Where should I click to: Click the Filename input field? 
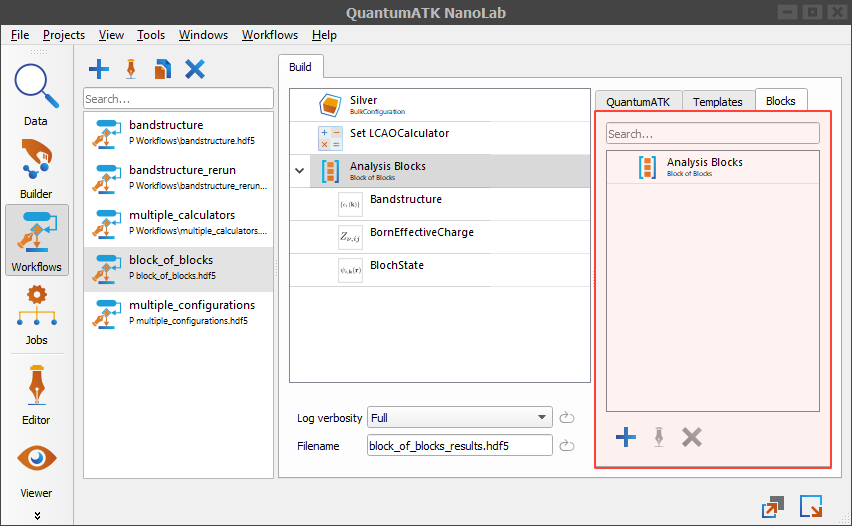click(460, 446)
